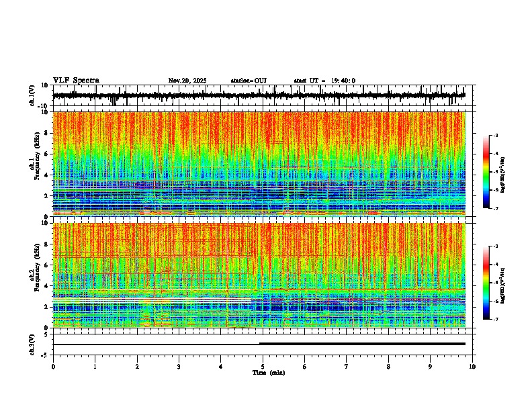
Task: Click the "ch.3(V)" axis label
Action: coord(32,345)
